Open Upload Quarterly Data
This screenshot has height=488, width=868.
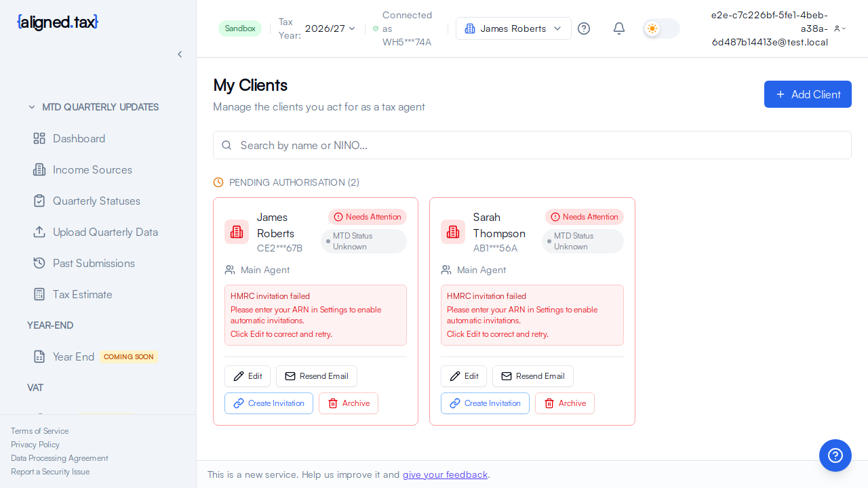105,232
